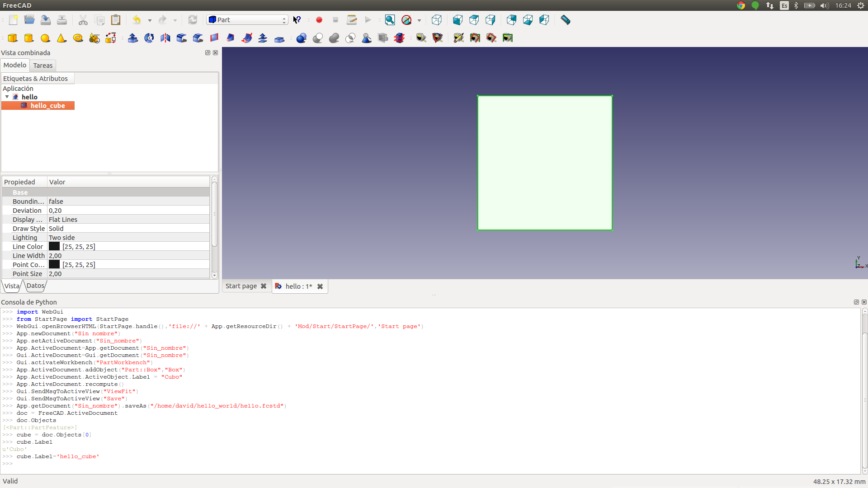Viewport: 868px width, 488px height.
Task: Close the hello : 1* document tab
Action: coord(320,286)
